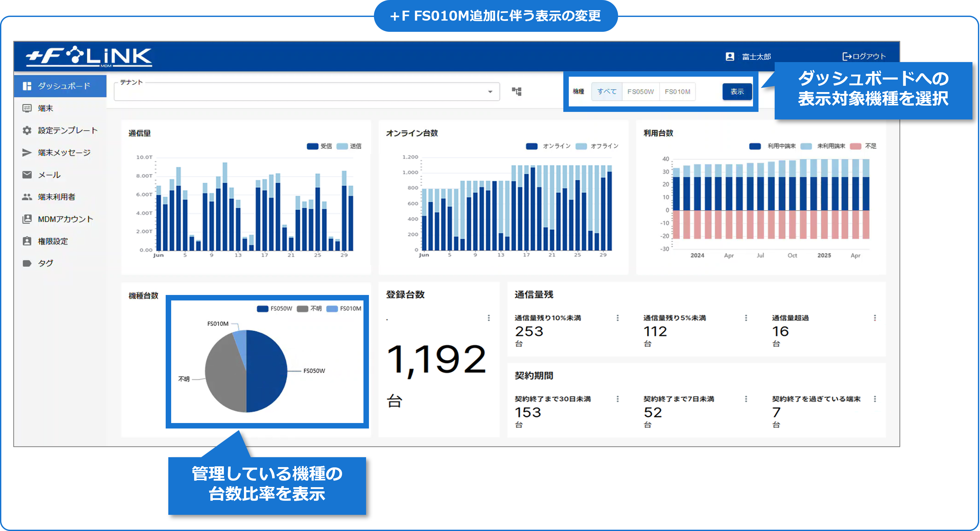Toggle オフライン series in legend
This screenshot has width=980, height=531.
point(597,146)
